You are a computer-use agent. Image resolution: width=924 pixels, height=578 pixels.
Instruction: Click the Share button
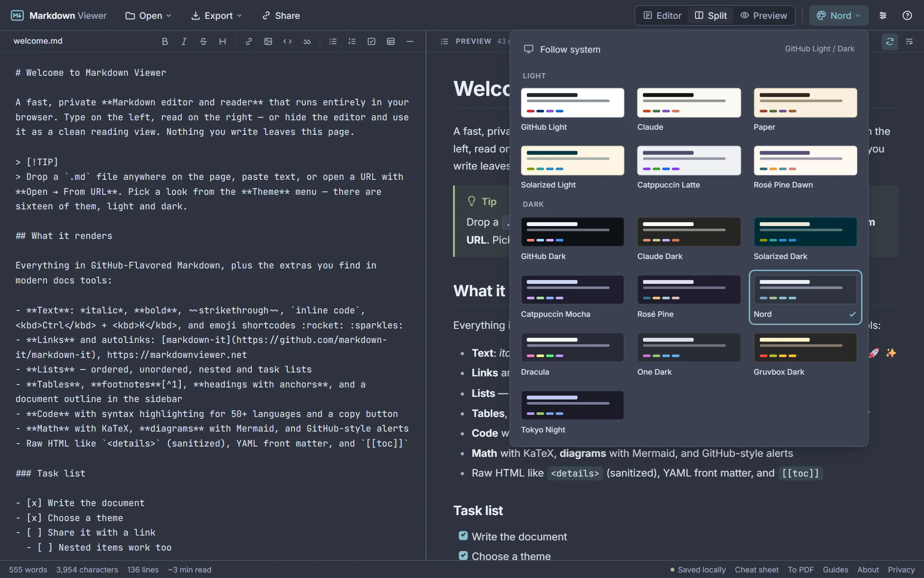pos(281,15)
